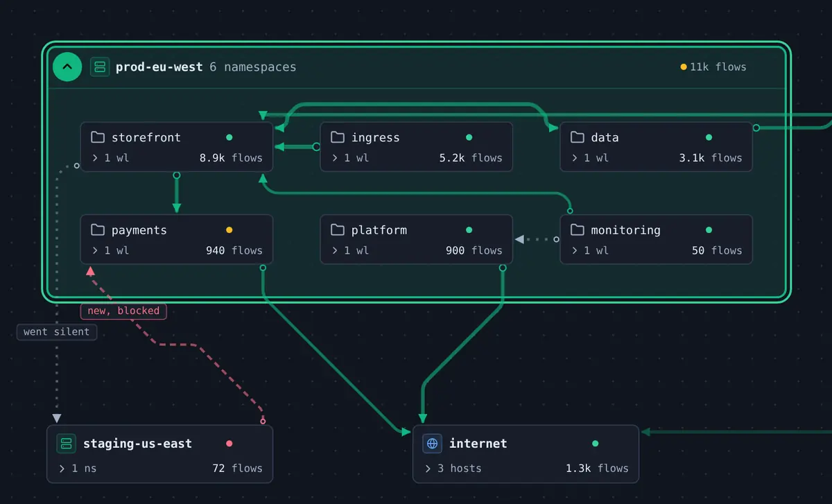Click the red arrowhead below payments node
Image resolution: width=832 pixels, height=504 pixels.
point(90,271)
